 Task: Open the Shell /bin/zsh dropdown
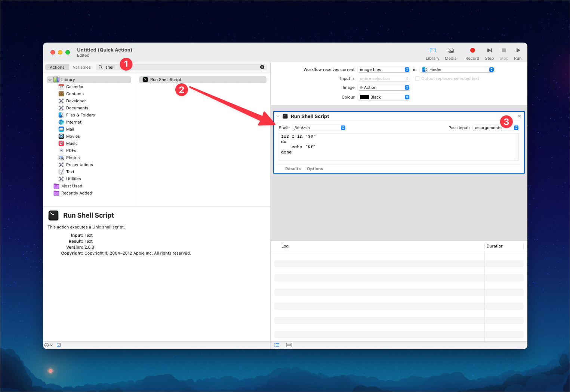[x=319, y=128]
